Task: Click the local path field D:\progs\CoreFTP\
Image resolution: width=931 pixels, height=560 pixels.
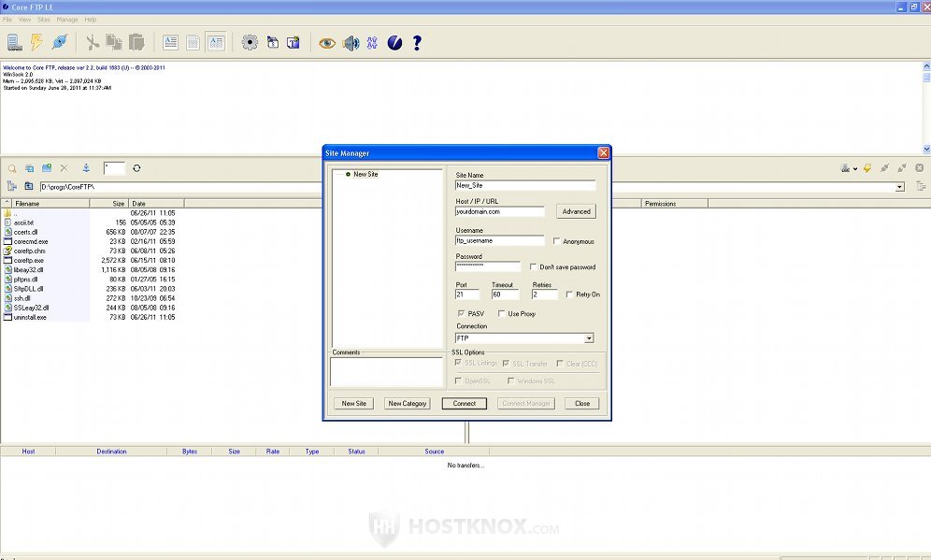Action: (179, 186)
